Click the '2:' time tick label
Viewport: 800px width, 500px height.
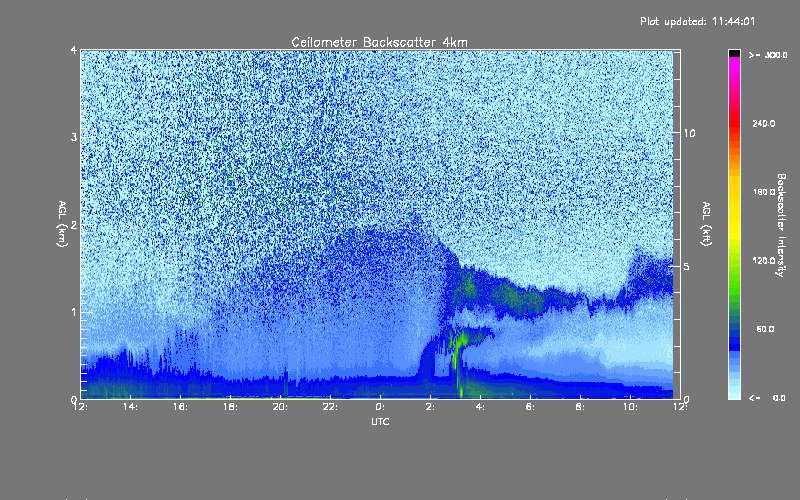pos(431,407)
